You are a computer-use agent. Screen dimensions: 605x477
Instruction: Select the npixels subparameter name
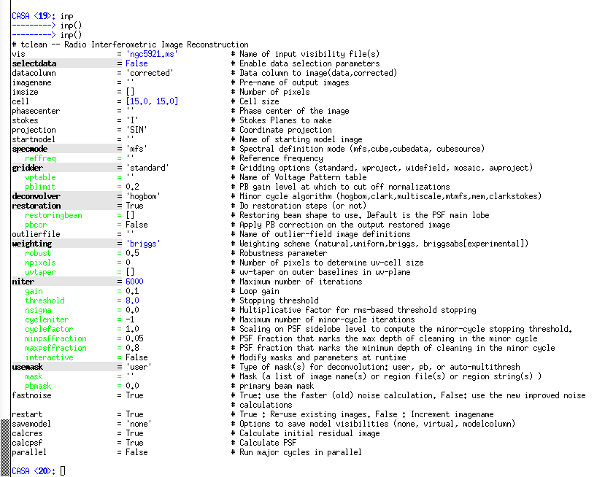tap(40, 263)
